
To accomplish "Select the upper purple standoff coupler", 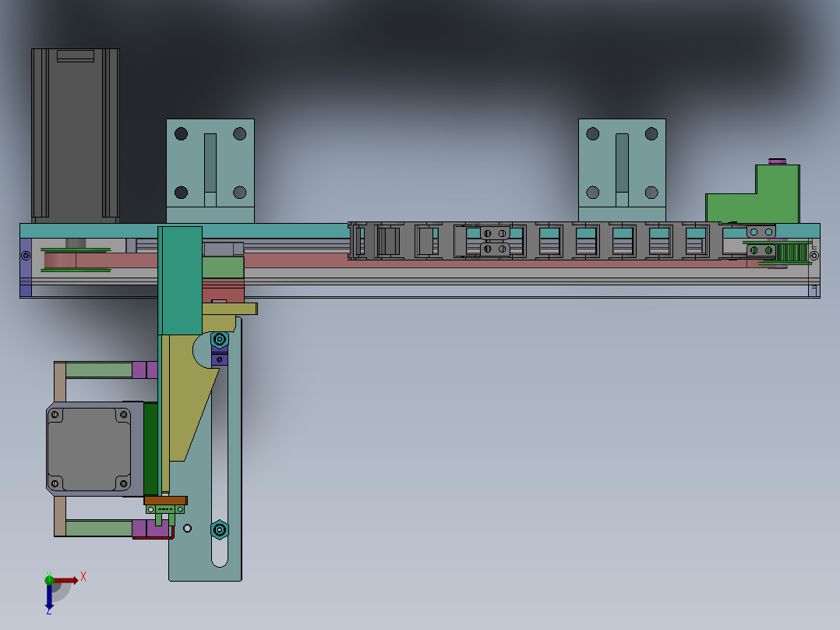I will tap(145, 370).
